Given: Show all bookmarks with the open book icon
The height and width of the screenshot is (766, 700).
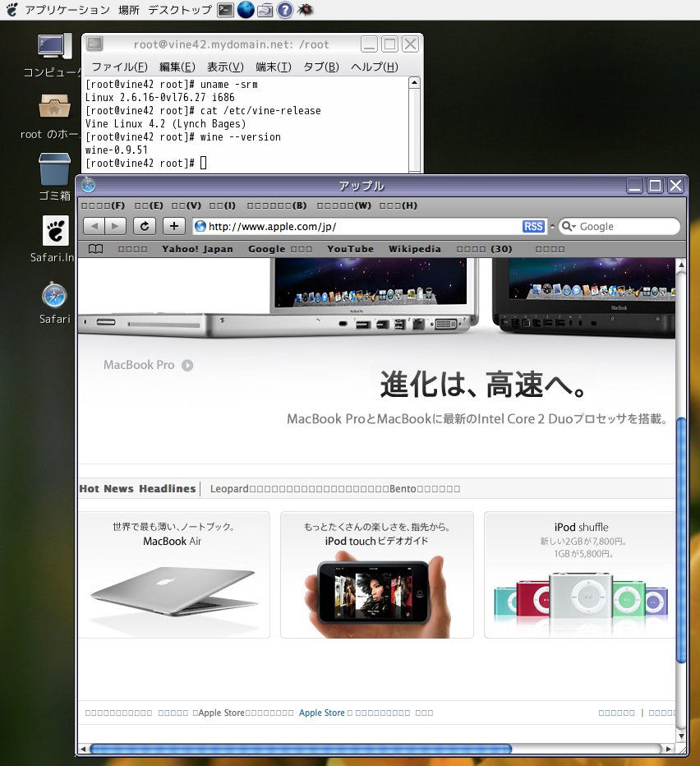Looking at the screenshot, I should (x=96, y=249).
